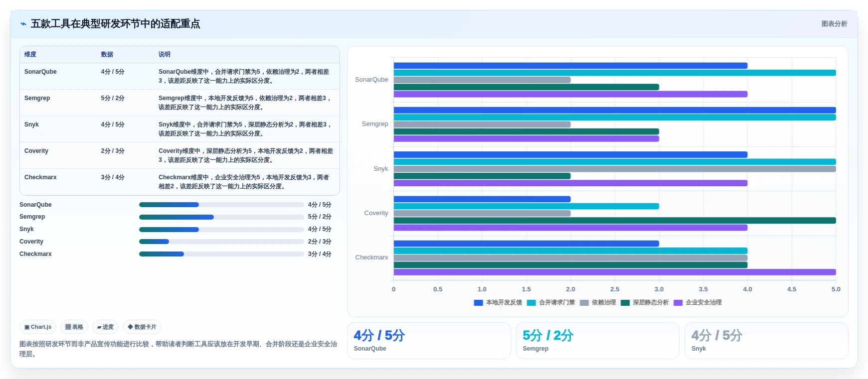This screenshot has height=379, width=868.
Task: Click the Semgrep progress bar
Action: pos(221,217)
